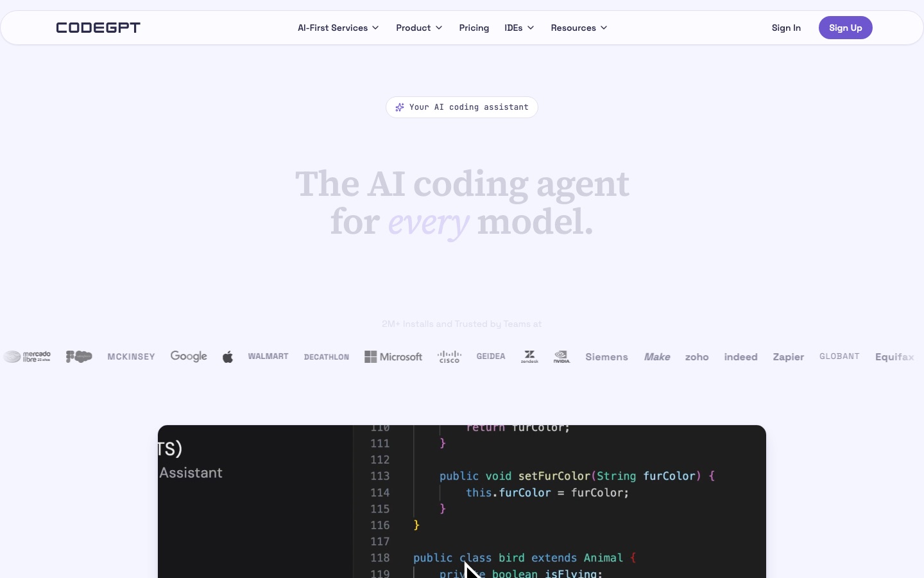The image size is (924, 578).
Task: Click the Nvidia logo
Action: coord(561,357)
